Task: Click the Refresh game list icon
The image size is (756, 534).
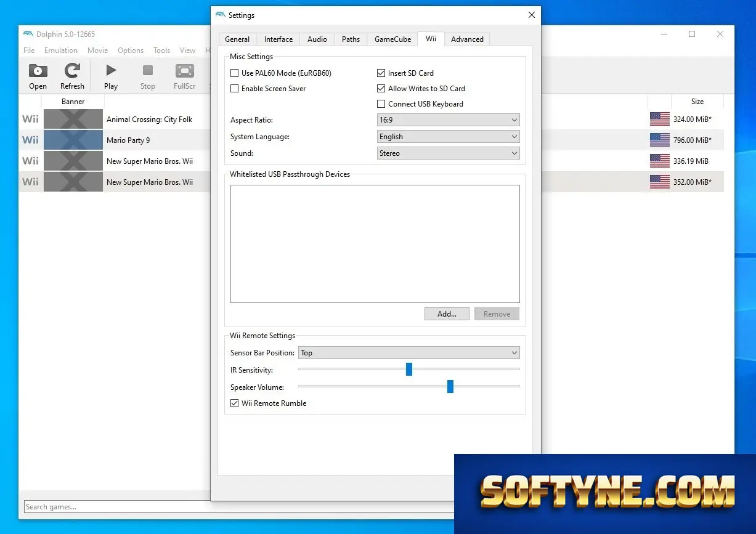Action: click(x=72, y=71)
